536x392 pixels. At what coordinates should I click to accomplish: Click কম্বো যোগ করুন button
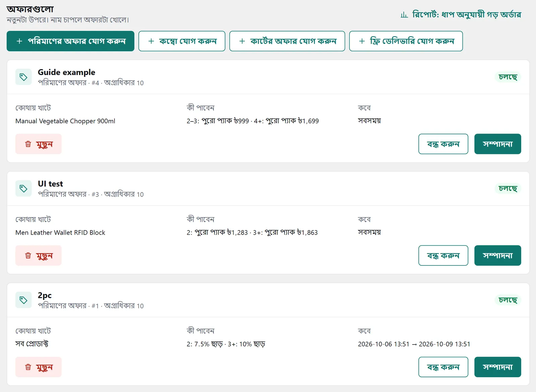pos(182,41)
